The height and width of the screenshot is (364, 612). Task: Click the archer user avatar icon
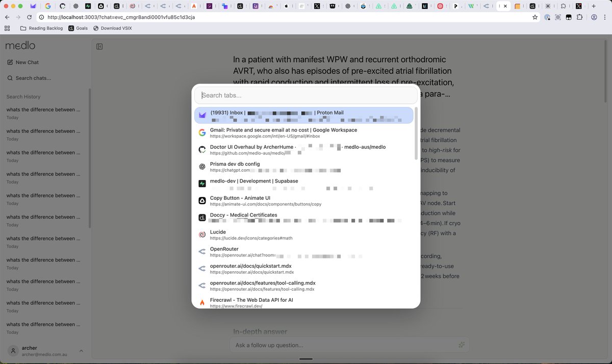[12, 351]
